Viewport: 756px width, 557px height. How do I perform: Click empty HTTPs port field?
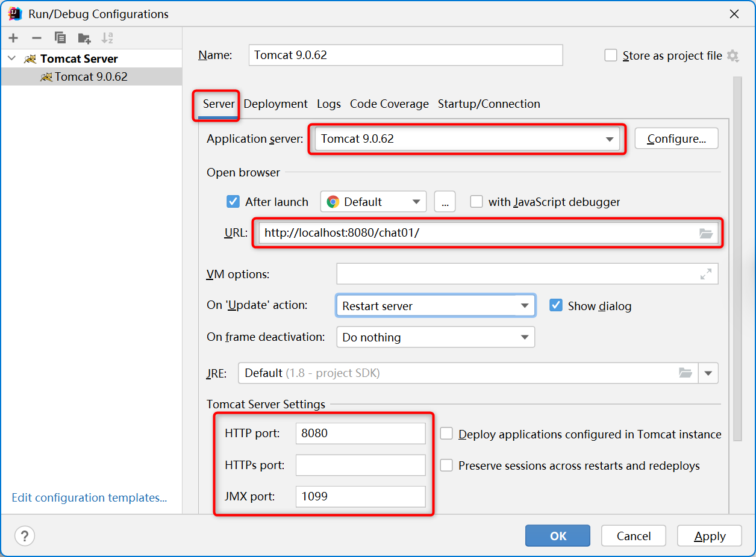coord(360,465)
